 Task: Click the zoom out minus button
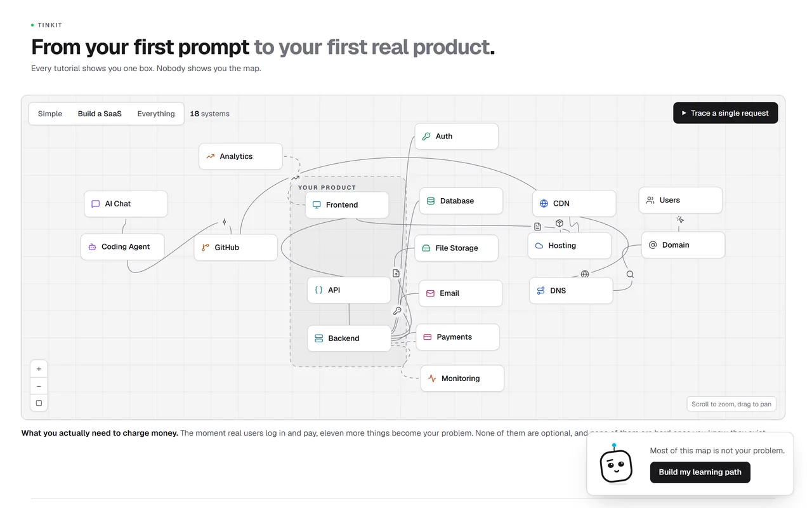(x=39, y=386)
